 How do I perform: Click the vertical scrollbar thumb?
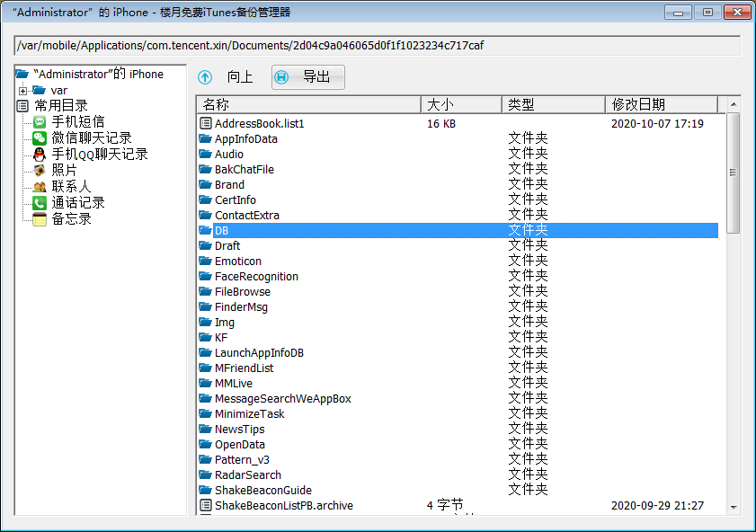(x=734, y=173)
